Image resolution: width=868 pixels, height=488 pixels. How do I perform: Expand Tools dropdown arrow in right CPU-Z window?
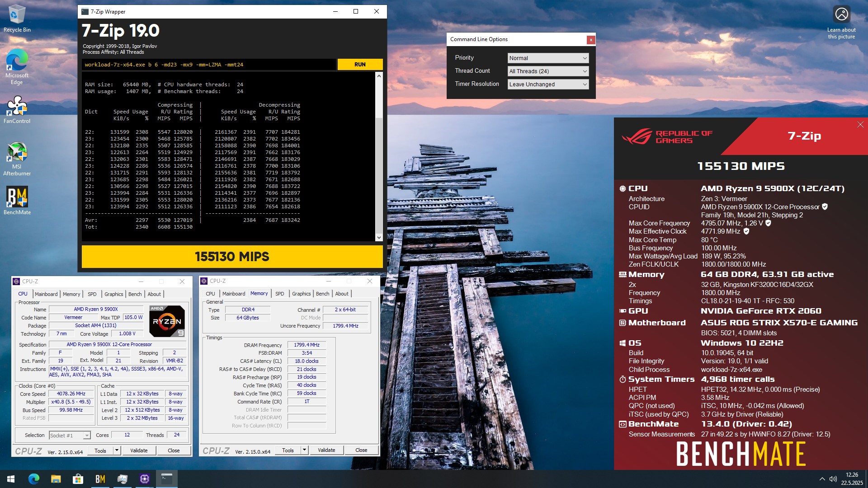(304, 450)
